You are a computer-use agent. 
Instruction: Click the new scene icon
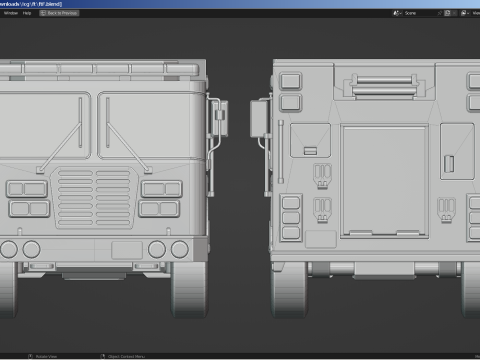click(448, 13)
